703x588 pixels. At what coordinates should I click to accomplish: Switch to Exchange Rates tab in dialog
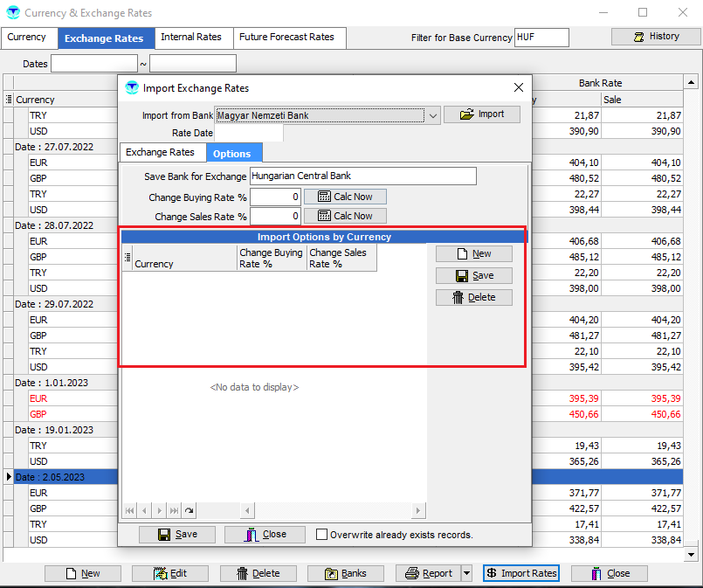161,152
